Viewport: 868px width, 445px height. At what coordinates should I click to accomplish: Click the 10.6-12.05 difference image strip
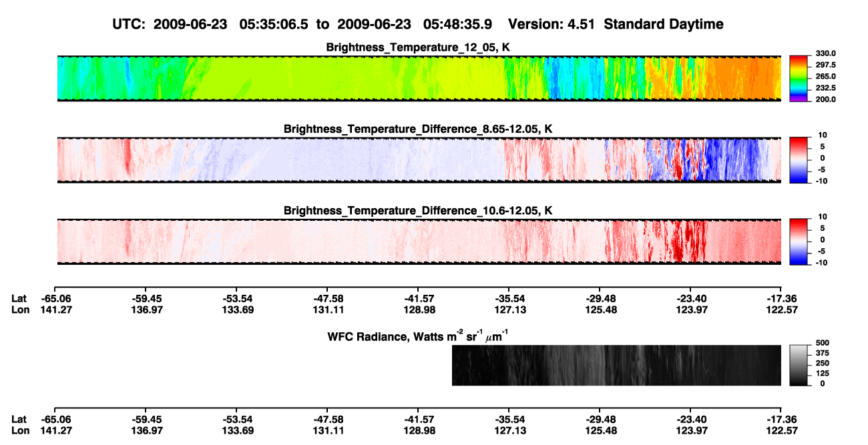coord(419,242)
